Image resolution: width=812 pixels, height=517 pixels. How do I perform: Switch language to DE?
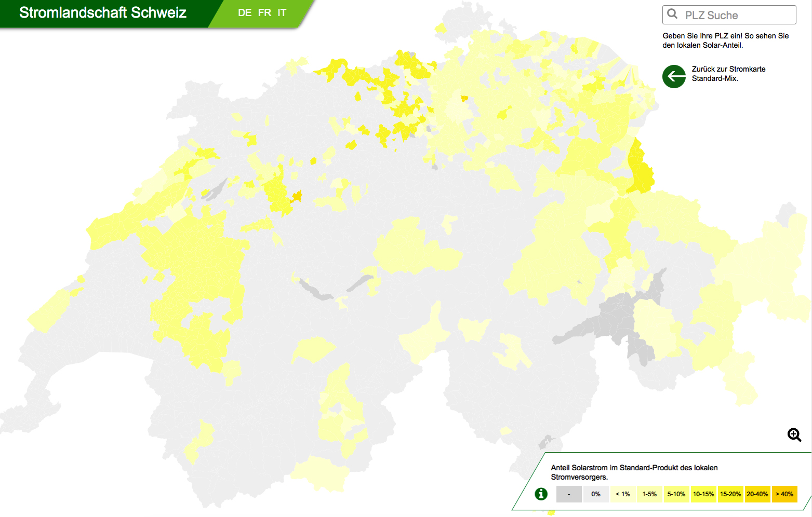click(x=245, y=13)
